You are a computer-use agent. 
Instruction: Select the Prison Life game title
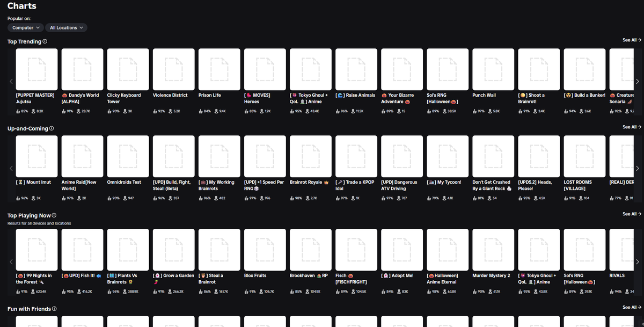click(x=209, y=95)
